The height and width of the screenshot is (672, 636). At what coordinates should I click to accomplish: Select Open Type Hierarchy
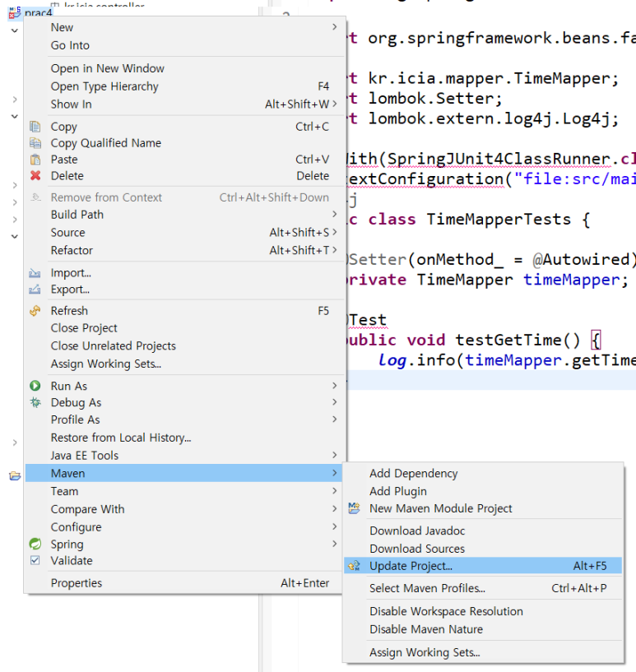pos(184,86)
